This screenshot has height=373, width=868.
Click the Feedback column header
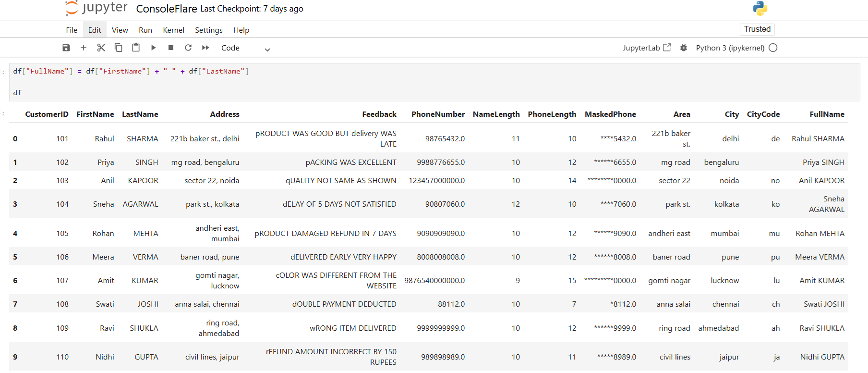pyautogui.click(x=379, y=114)
